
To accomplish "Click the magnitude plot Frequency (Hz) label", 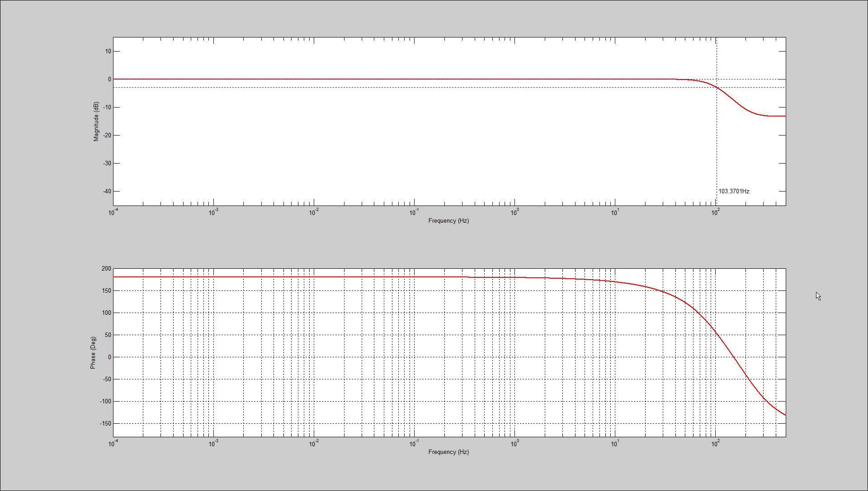I will 448,220.
